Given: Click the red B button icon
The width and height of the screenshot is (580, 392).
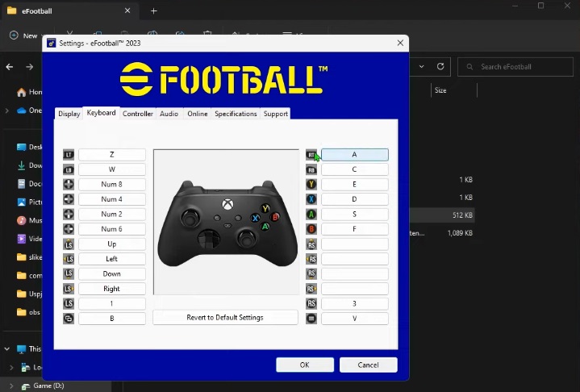Looking at the screenshot, I should click(x=311, y=229).
